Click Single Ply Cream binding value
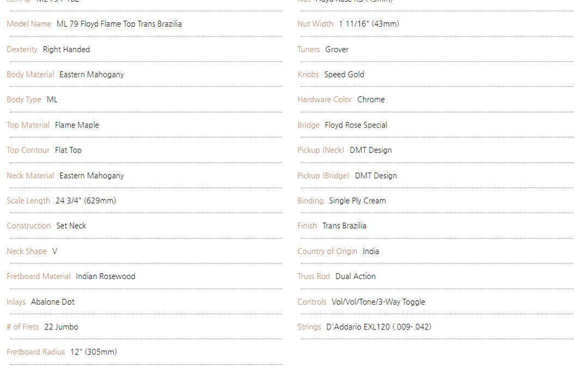 pos(357,201)
